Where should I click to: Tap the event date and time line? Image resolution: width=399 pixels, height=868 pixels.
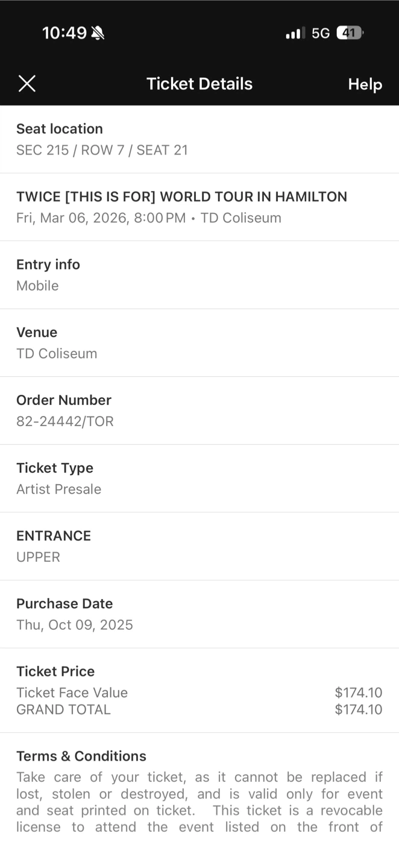(149, 218)
